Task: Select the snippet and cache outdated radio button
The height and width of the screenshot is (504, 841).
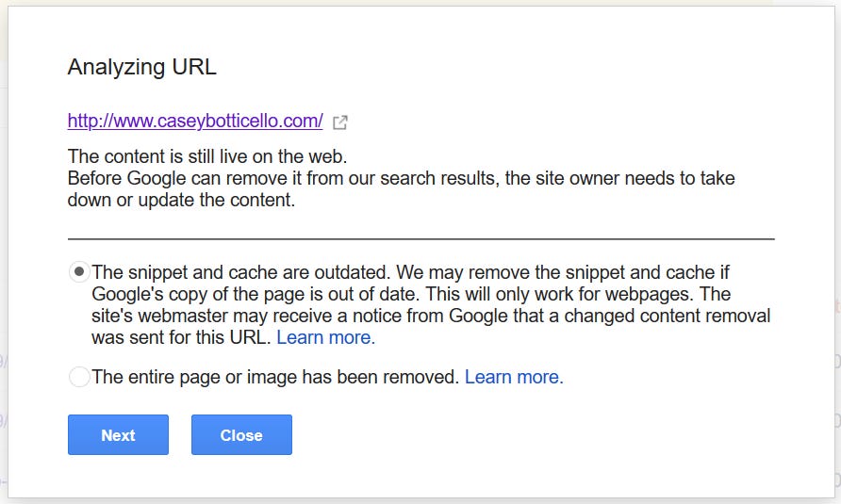Action: (x=79, y=272)
